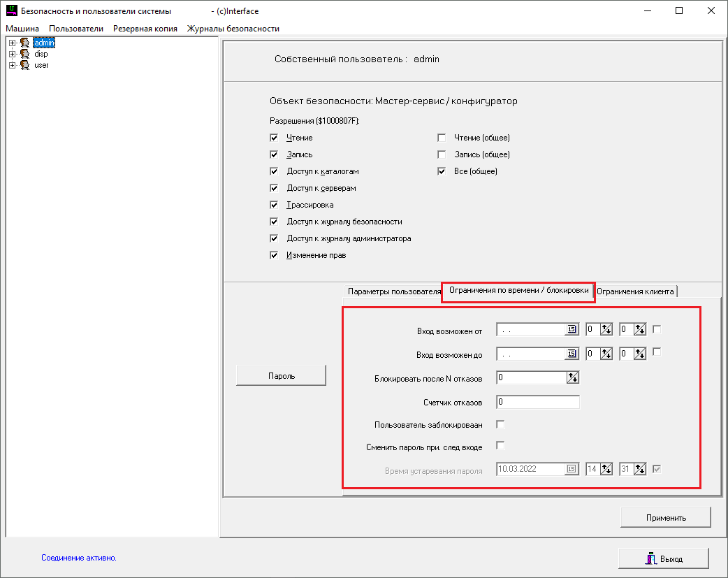Click the disp user icon in tree
This screenshot has height=578, width=728.
point(24,54)
